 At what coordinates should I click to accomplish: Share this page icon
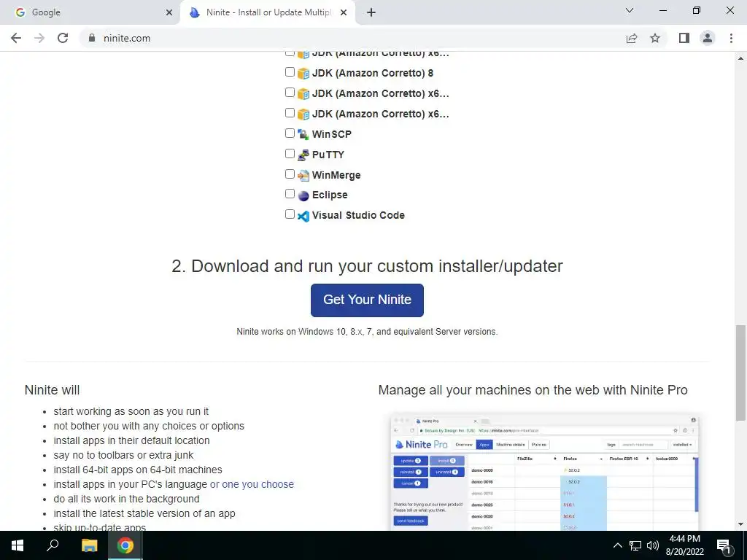tap(632, 38)
